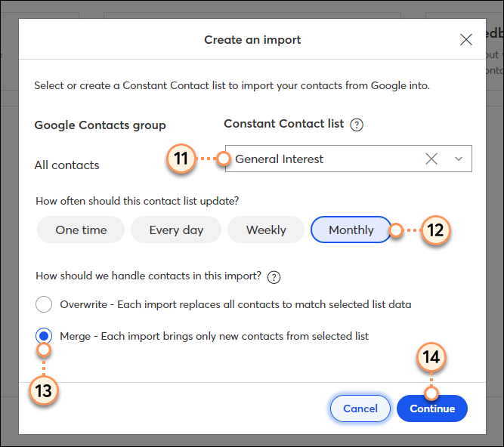Continue to the next import step

tap(432, 408)
